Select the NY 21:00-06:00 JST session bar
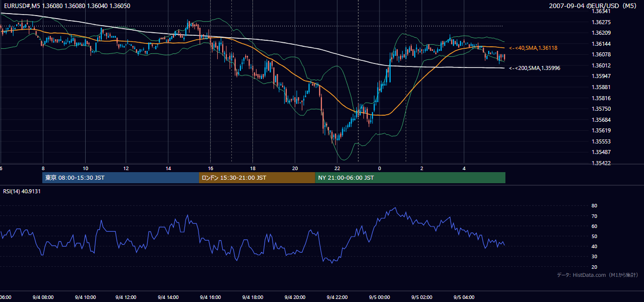The width and height of the screenshot is (644, 302). (x=410, y=178)
